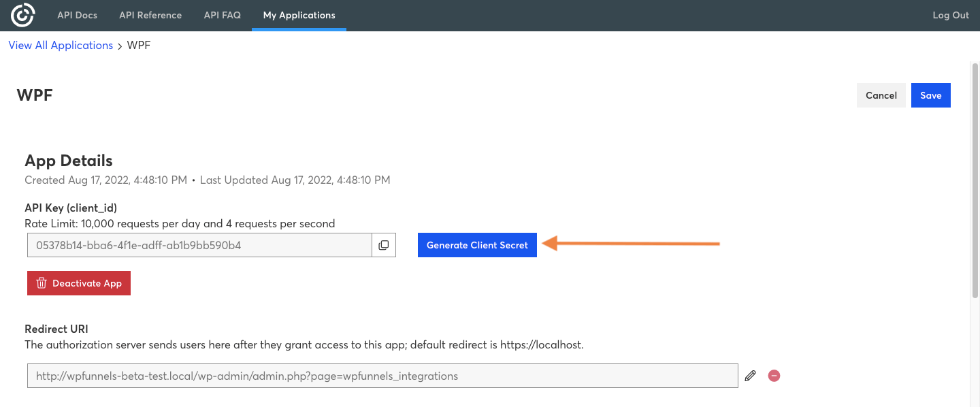Deactivate the WPF app

(x=79, y=283)
